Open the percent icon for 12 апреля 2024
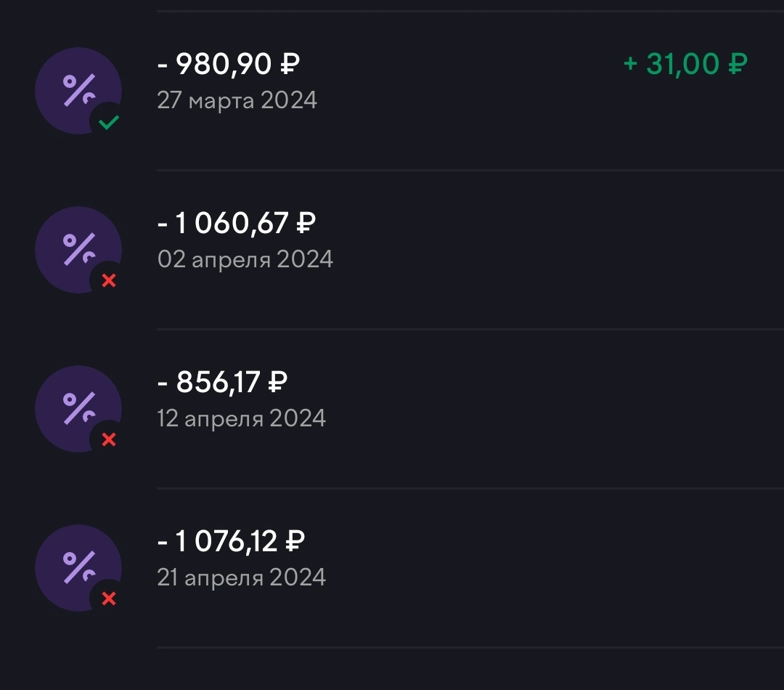The width and height of the screenshot is (784, 690). click(x=78, y=409)
